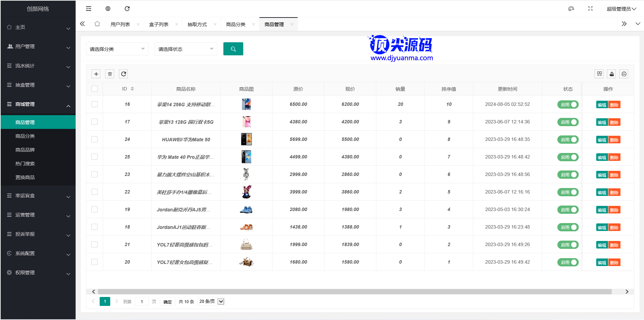The height and width of the screenshot is (320, 644).
Task: Open 商品分类 in the sidebar submenu
Action: point(25,136)
